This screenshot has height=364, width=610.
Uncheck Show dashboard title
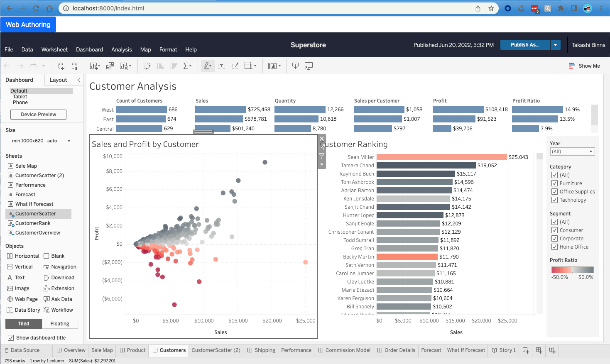(11, 338)
